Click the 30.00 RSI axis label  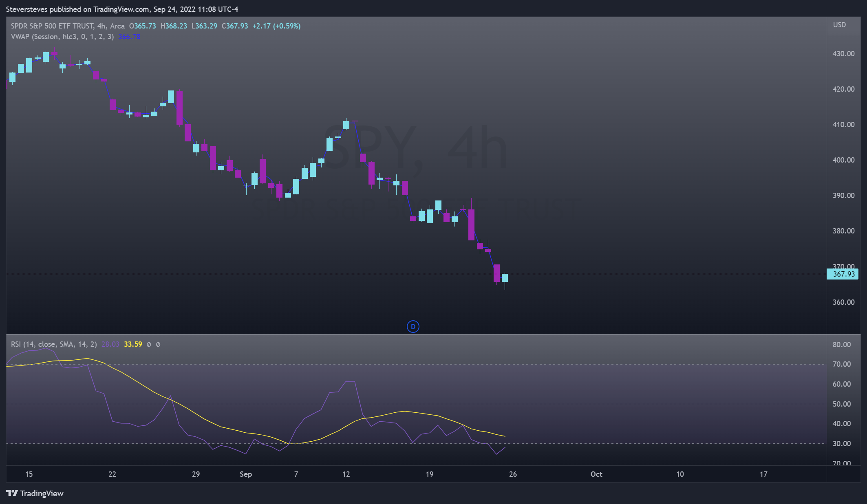[842, 444]
